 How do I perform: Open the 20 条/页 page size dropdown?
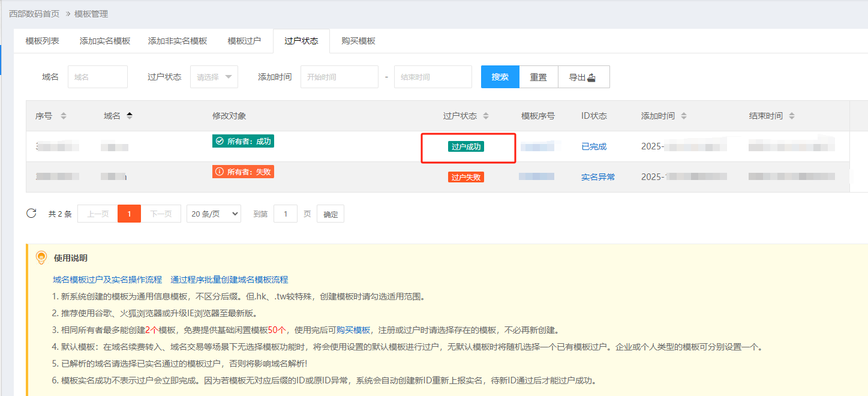(214, 214)
